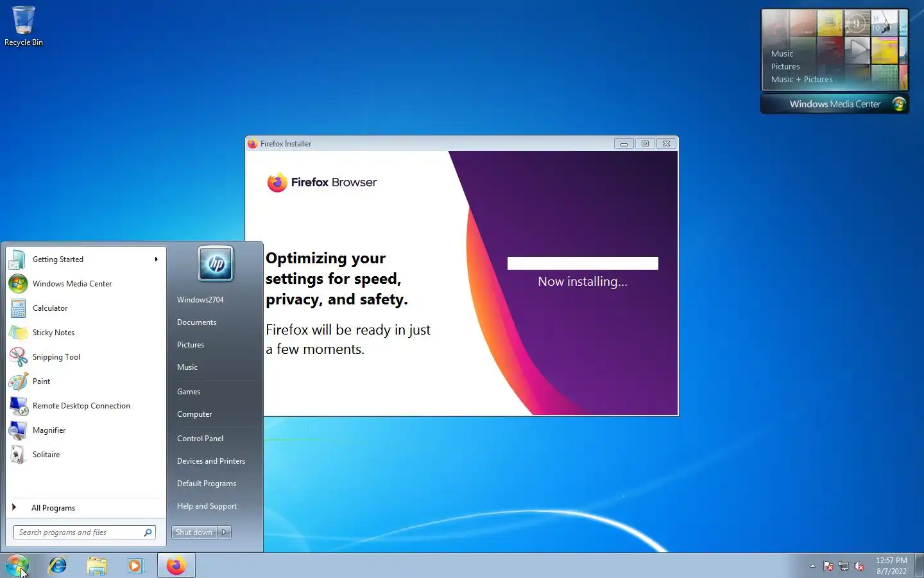Click the 'Now installing...' text
The image size is (924, 578).
tap(583, 281)
